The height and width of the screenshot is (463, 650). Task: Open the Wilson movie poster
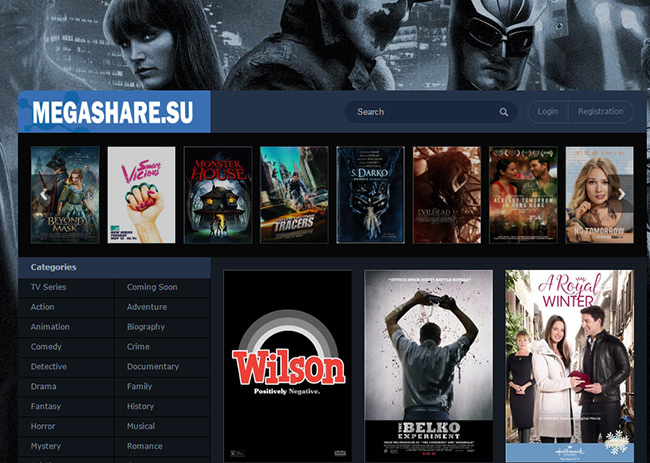point(288,366)
